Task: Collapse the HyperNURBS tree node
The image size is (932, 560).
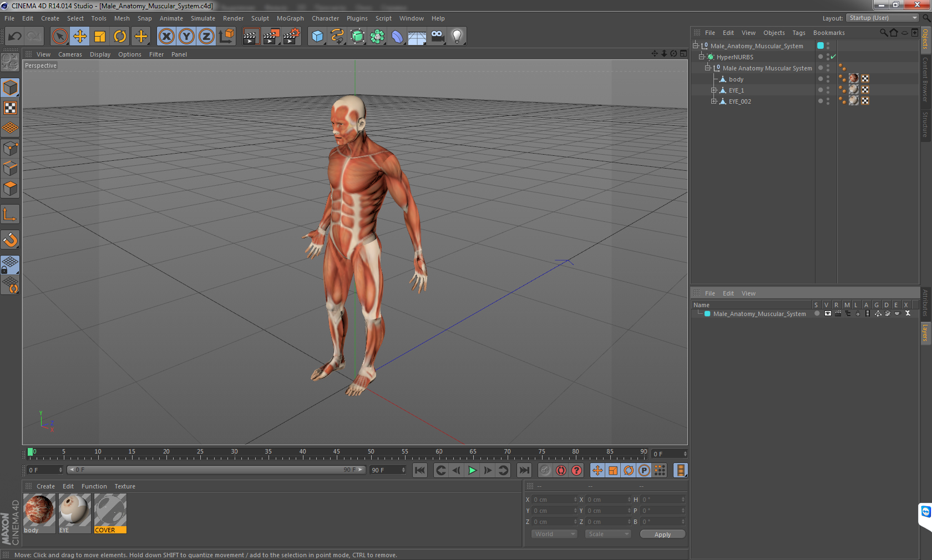Action: (x=702, y=57)
